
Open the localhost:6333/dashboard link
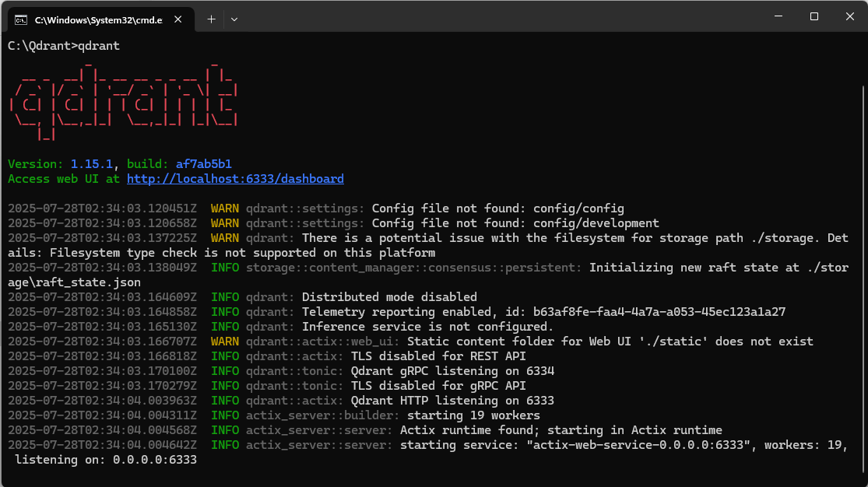[235, 179]
